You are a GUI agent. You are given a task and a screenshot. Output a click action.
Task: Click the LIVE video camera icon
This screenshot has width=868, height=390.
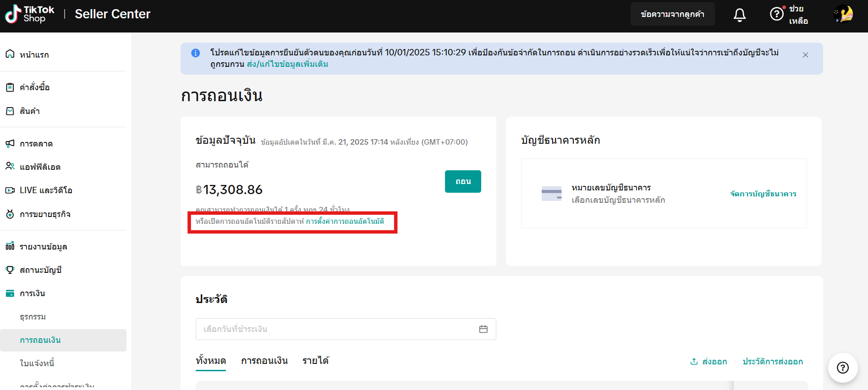coord(10,190)
